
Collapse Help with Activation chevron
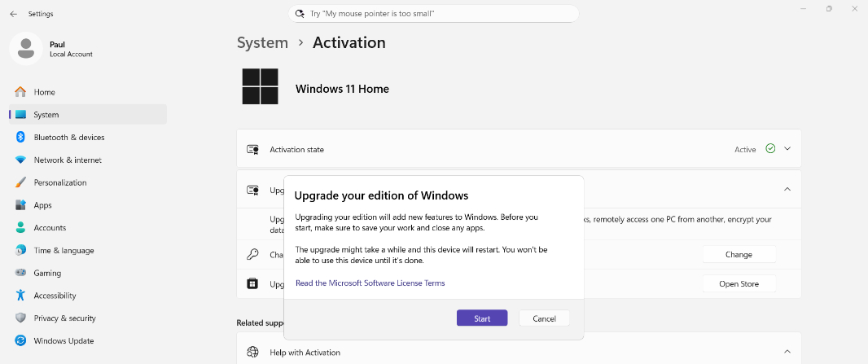(x=787, y=352)
